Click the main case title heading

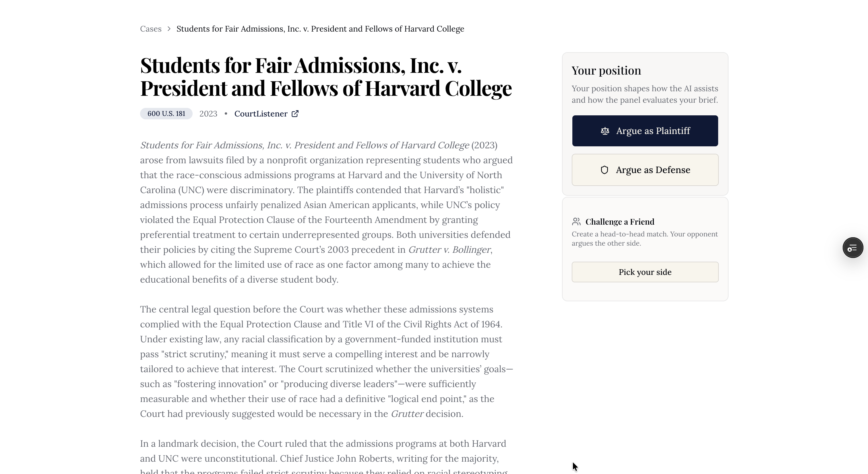(x=326, y=77)
